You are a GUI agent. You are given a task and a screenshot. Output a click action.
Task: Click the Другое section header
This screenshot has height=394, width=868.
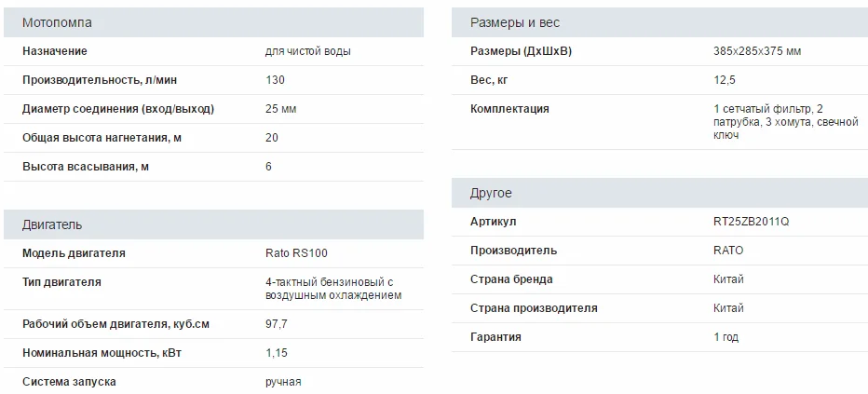pyautogui.click(x=491, y=193)
